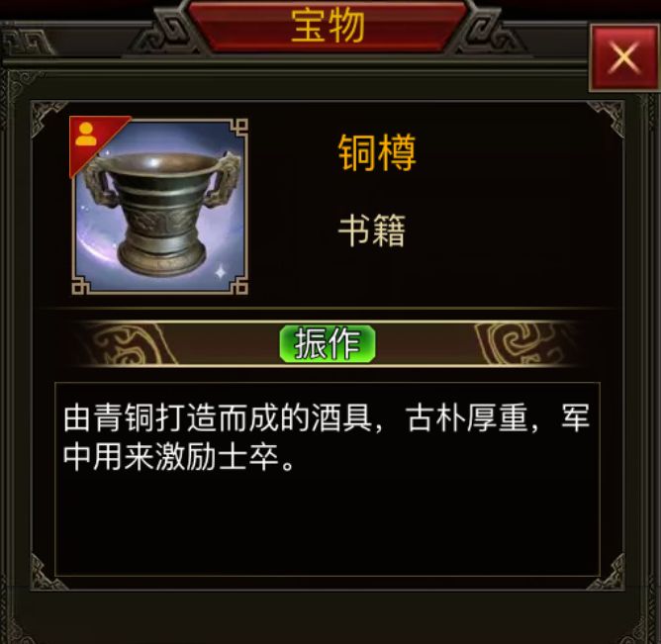Open the bronze vessel item thumbnail
The height and width of the screenshot is (644, 661).
click(x=159, y=206)
